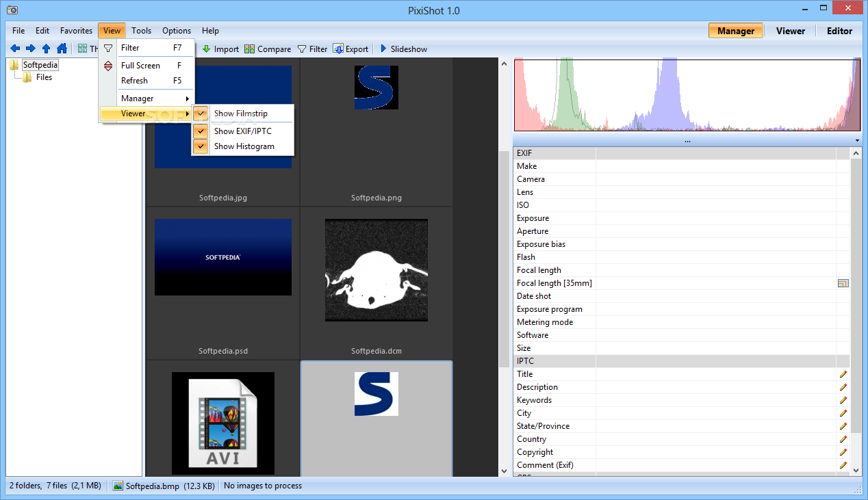Switch to the Editor tab
Image resolution: width=868 pixels, height=500 pixels.
coord(839,31)
